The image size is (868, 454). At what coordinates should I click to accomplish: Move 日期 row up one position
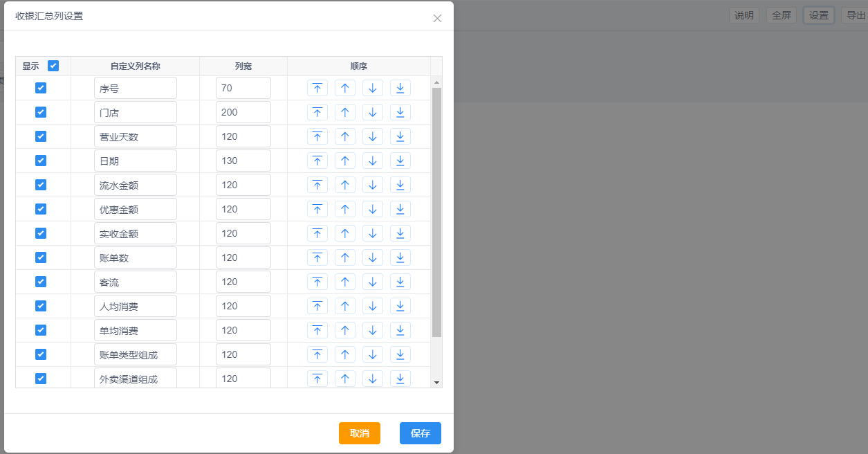(x=345, y=161)
